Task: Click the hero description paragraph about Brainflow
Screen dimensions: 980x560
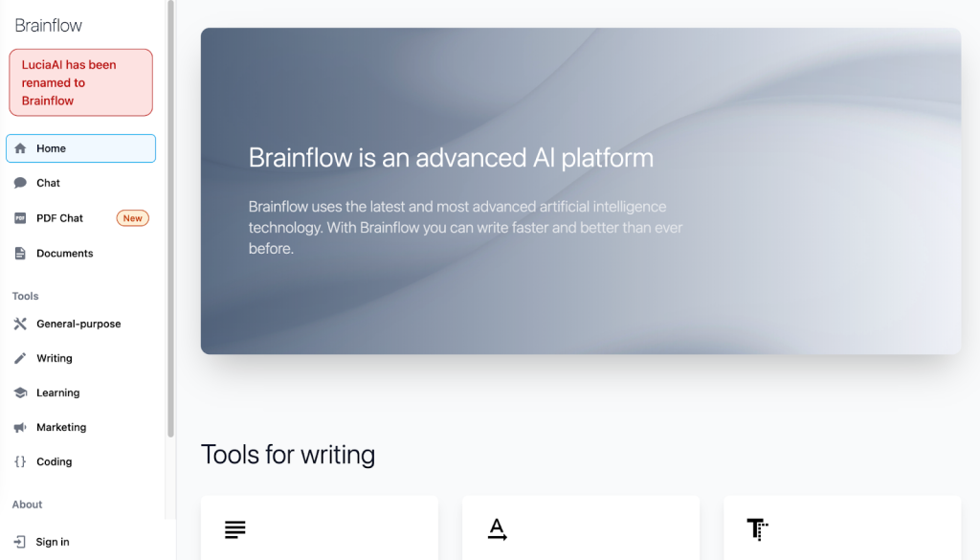Action: pyautogui.click(x=466, y=228)
